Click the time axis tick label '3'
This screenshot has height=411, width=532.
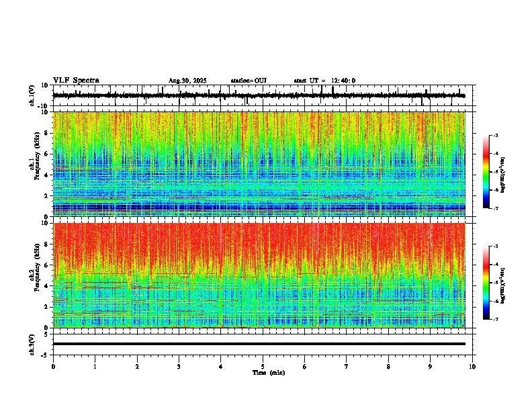point(179,367)
